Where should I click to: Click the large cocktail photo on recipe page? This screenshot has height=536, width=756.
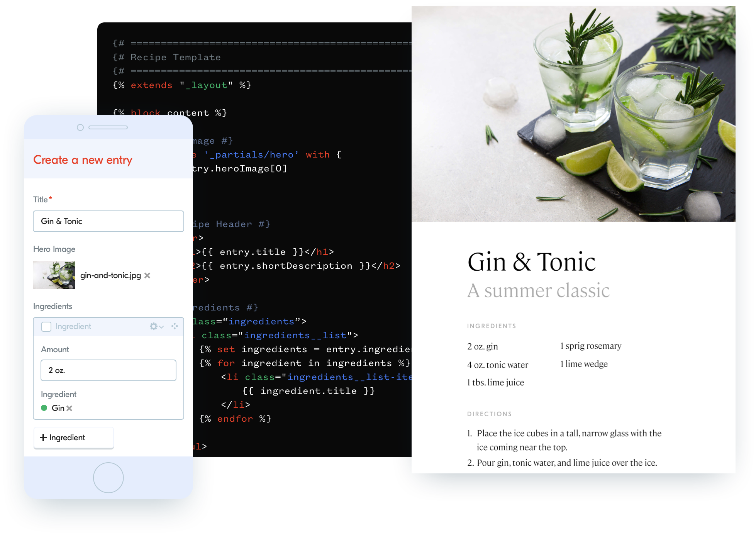pos(573,114)
